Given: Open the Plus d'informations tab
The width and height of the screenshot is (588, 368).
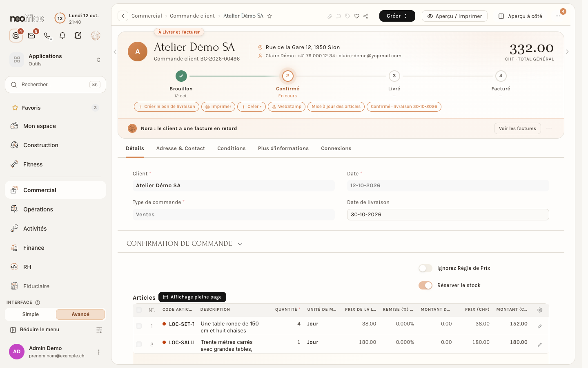Looking at the screenshot, I should coord(283,148).
